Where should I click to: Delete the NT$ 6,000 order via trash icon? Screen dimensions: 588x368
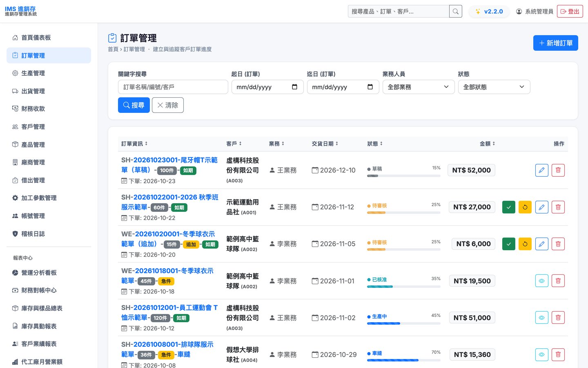click(558, 244)
